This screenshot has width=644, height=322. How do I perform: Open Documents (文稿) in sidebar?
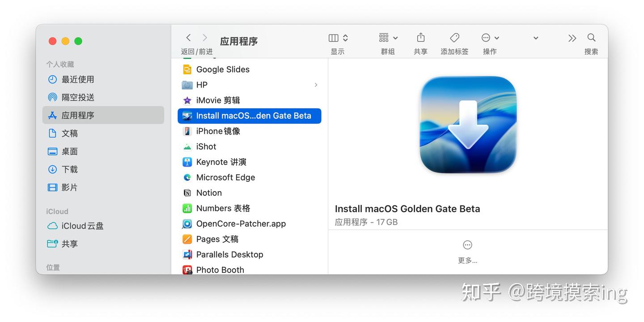tap(103, 133)
